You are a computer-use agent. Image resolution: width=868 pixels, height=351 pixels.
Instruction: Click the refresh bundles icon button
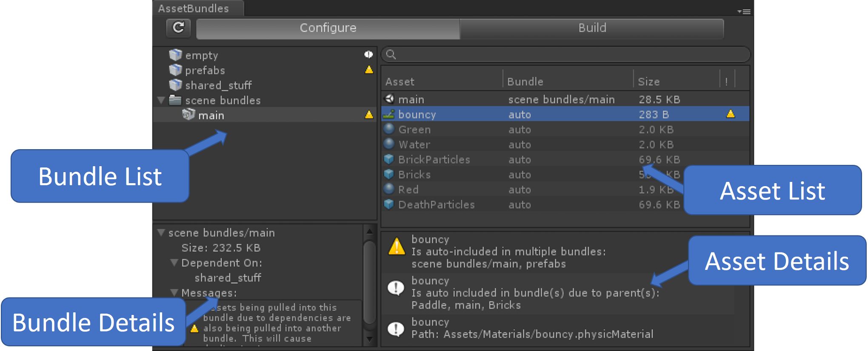178,28
